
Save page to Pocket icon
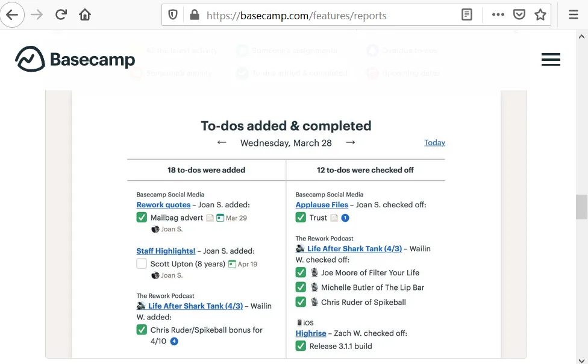pyautogui.click(x=519, y=14)
